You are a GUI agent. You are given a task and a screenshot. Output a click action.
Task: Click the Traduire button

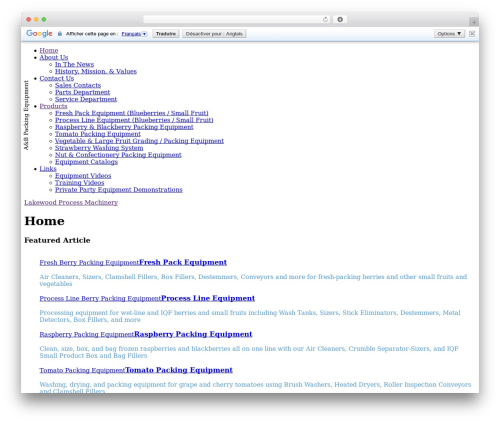166,34
